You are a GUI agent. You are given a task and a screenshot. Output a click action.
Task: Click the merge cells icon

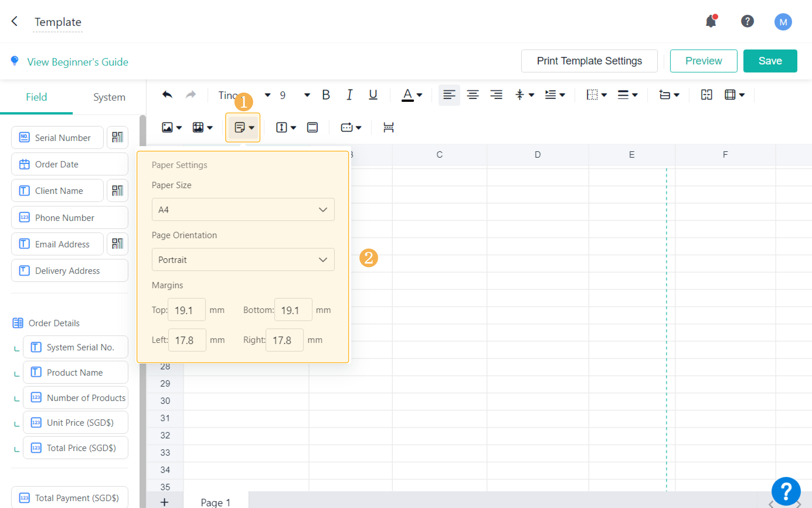(x=706, y=95)
